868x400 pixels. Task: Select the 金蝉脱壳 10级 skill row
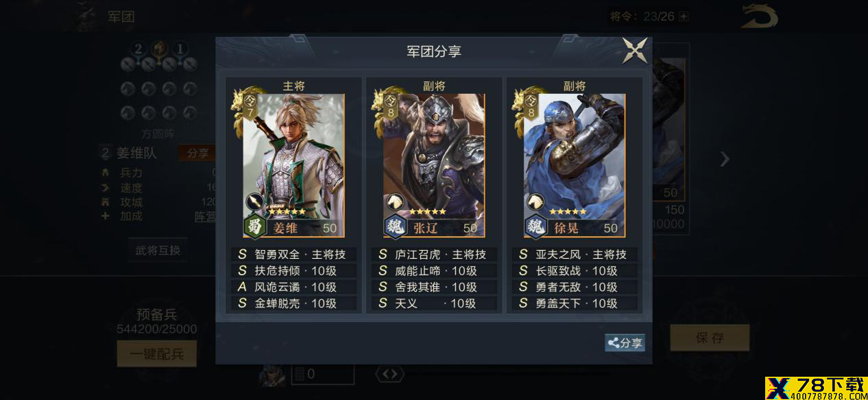[293, 303]
